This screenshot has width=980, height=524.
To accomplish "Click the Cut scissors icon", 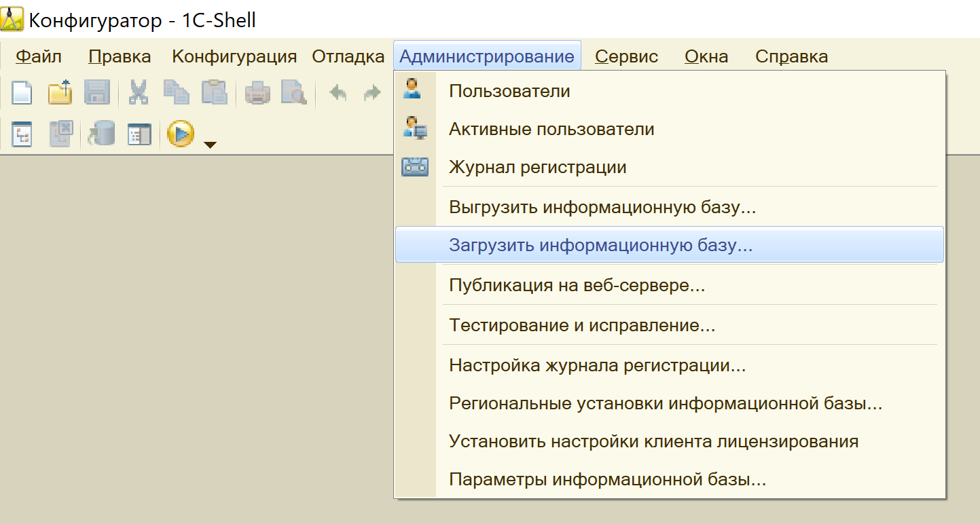I will (x=139, y=92).
